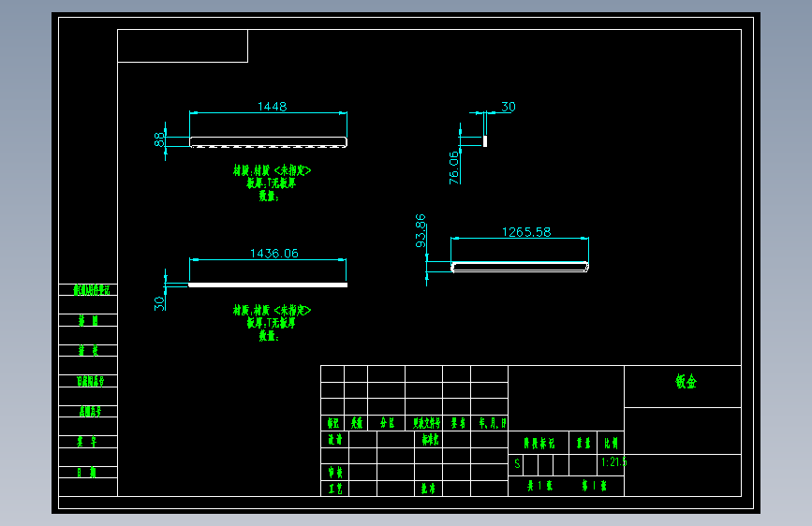Click the 批准 cell label
This screenshot has height=526, width=812.
tap(428, 489)
